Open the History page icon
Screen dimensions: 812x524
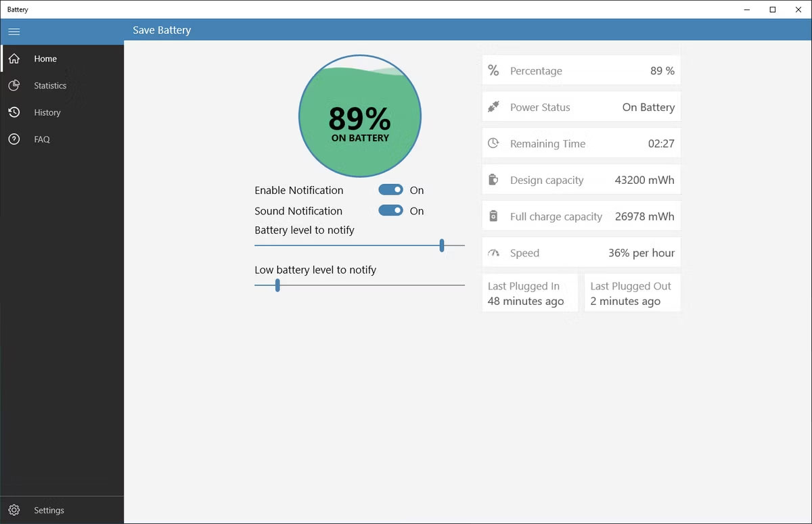tap(14, 112)
